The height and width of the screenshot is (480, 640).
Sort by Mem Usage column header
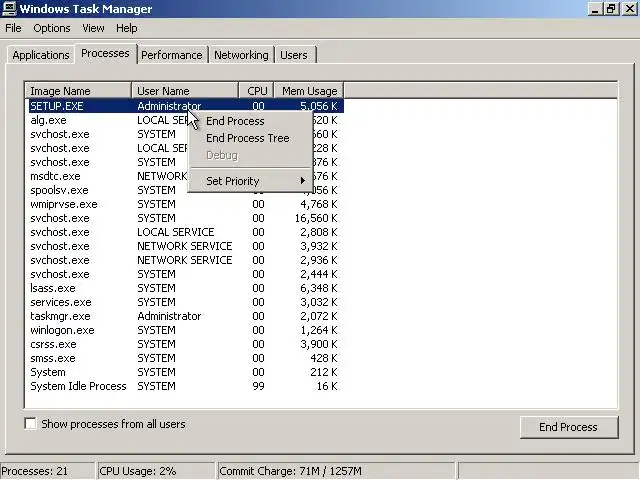pyautogui.click(x=309, y=91)
